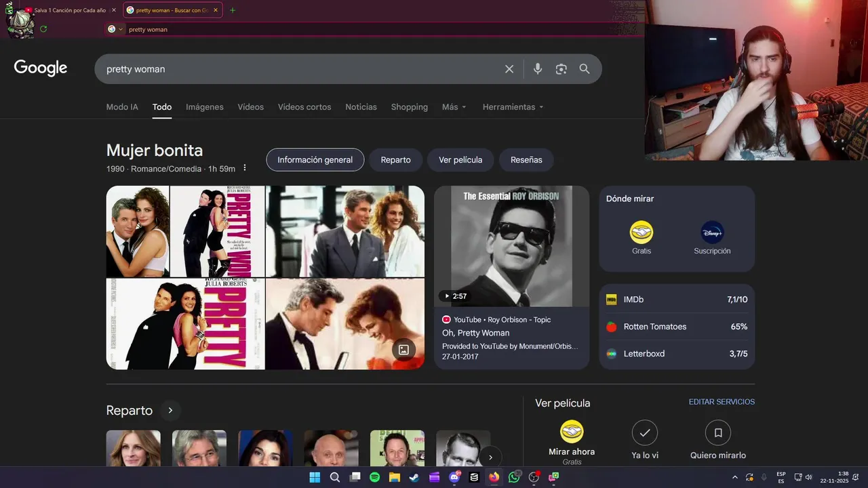Show hidden system tray icons
This screenshot has width=868, height=488.
(734, 477)
